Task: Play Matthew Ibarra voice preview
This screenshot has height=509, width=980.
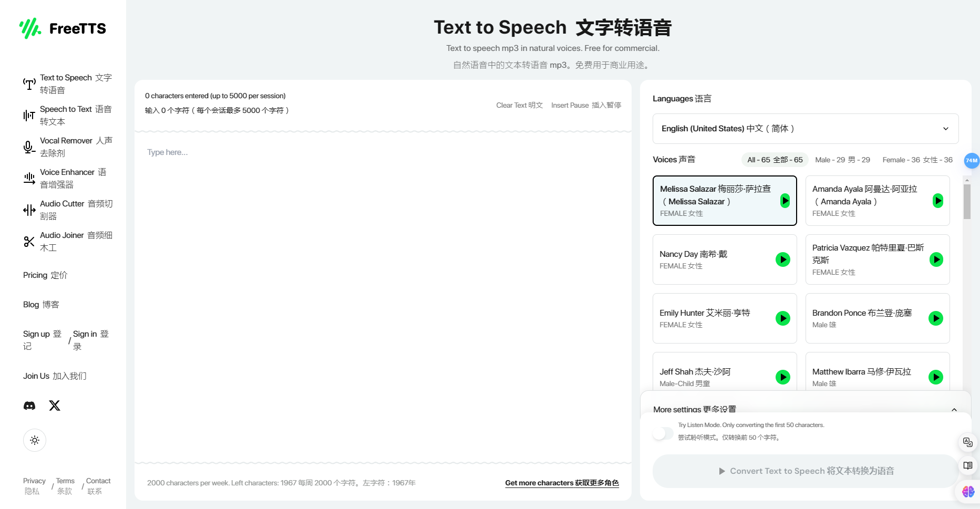Action: click(x=936, y=377)
